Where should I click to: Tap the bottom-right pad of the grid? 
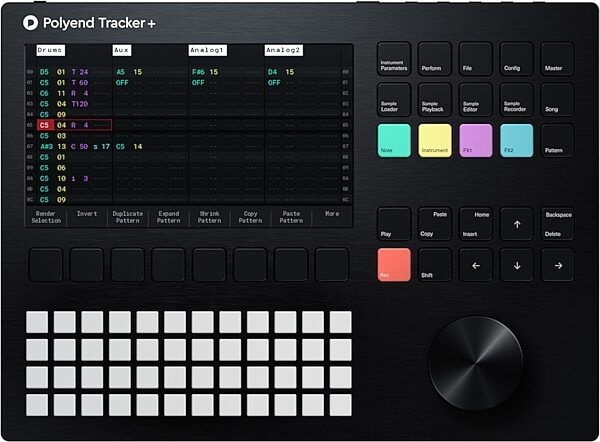341,405
